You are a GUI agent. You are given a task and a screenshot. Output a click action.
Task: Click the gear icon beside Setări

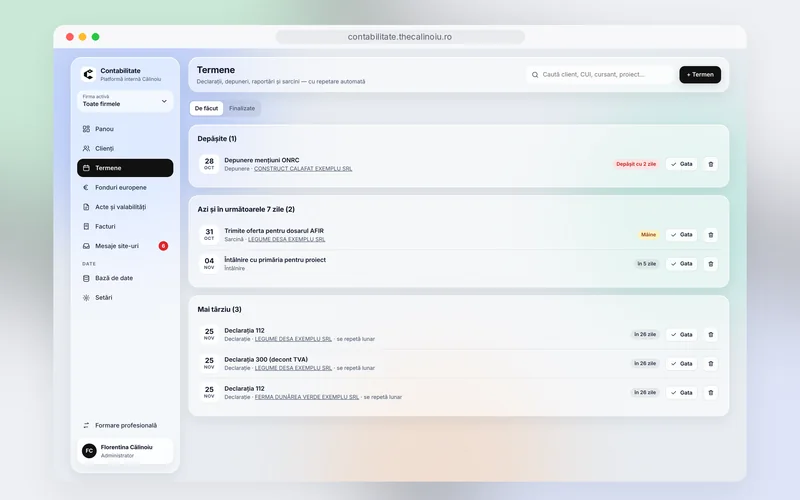click(86, 297)
